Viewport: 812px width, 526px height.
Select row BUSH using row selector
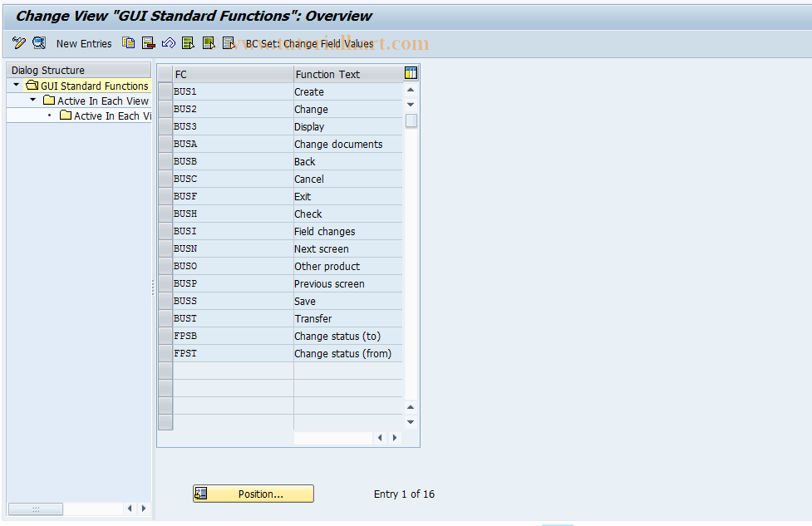pyautogui.click(x=165, y=214)
